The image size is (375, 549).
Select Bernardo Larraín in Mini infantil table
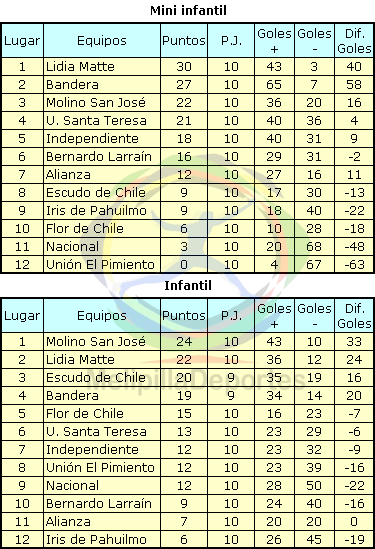click(99, 157)
